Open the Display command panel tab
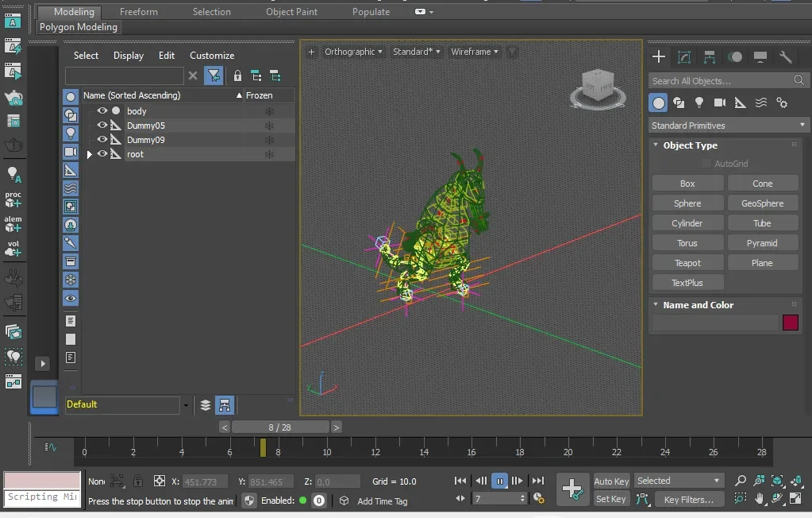Screen dimensions: 812x518 [760, 57]
